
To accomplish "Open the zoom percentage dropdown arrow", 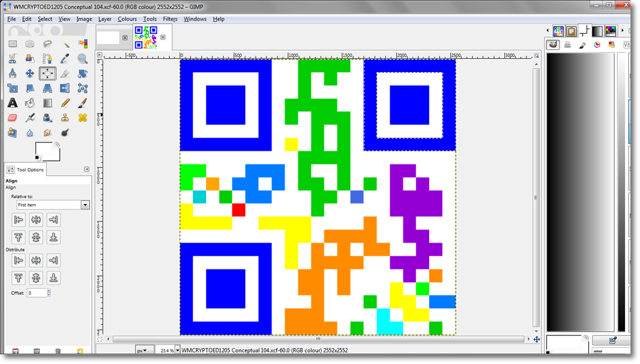I will pos(178,350).
